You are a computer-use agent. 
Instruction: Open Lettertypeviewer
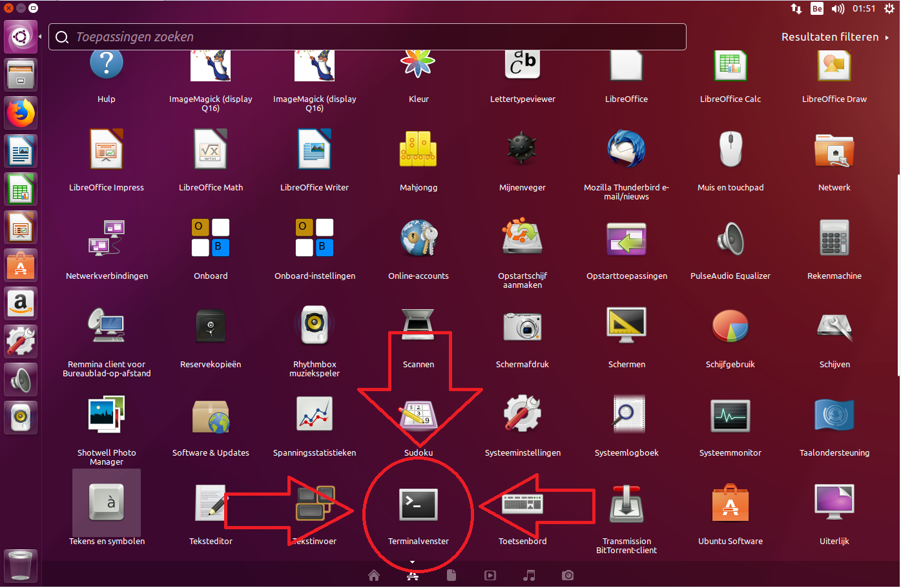(523, 65)
